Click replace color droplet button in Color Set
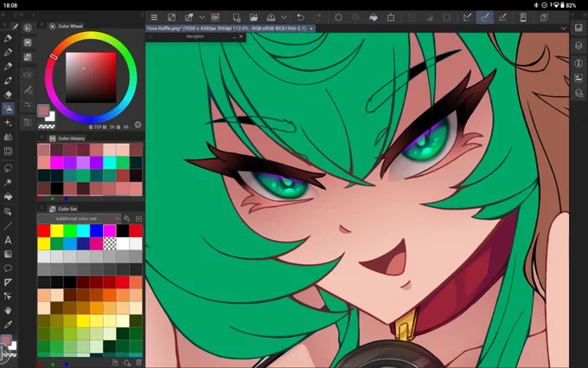The width and height of the screenshot is (588, 368). point(127,363)
